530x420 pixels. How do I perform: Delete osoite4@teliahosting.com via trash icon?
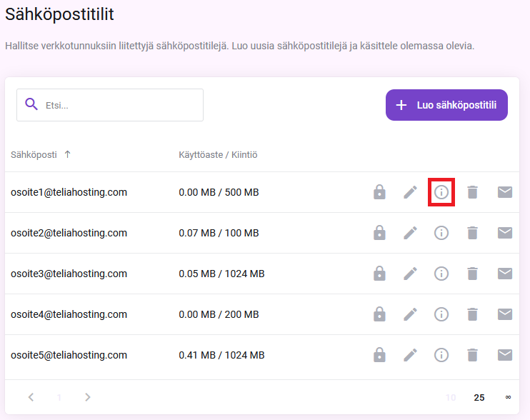[x=472, y=314]
